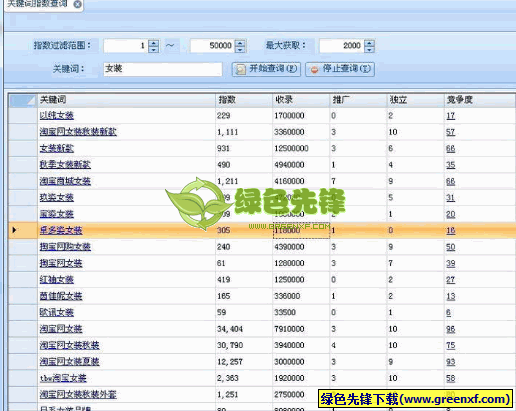The width and height of the screenshot is (516, 411).
Task: Open competition link in 欧讯女装 row
Action: (x=448, y=313)
